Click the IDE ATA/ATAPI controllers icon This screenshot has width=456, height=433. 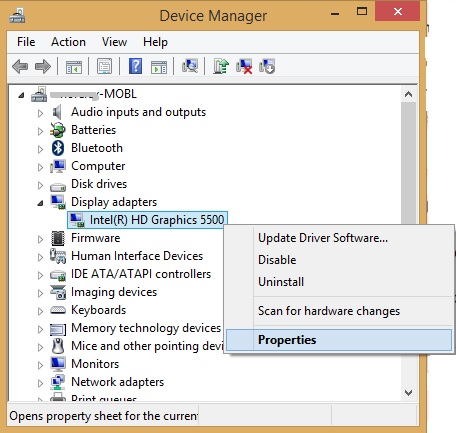pyautogui.click(x=58, y=275)
